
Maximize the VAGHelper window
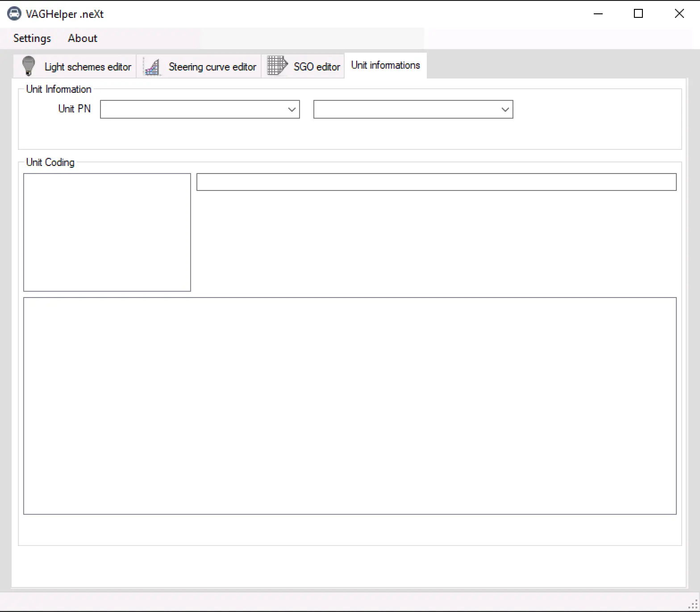(x=638, y=14)
